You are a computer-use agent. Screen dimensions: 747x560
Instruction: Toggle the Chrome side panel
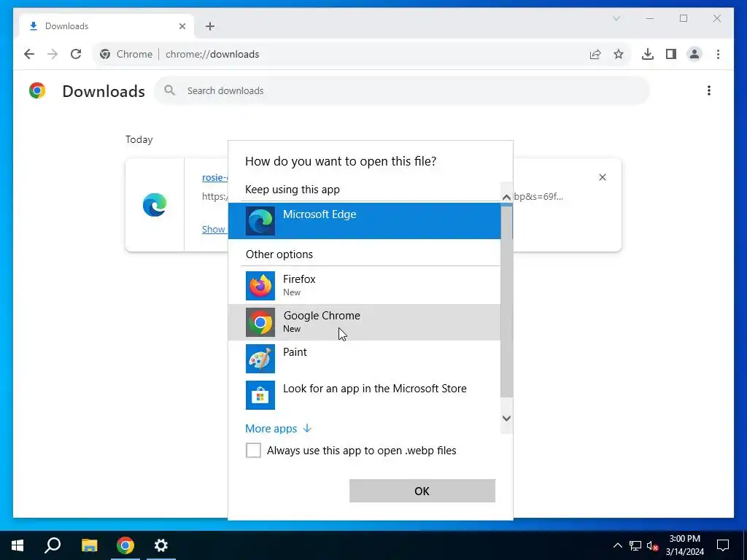click(671, 54)
